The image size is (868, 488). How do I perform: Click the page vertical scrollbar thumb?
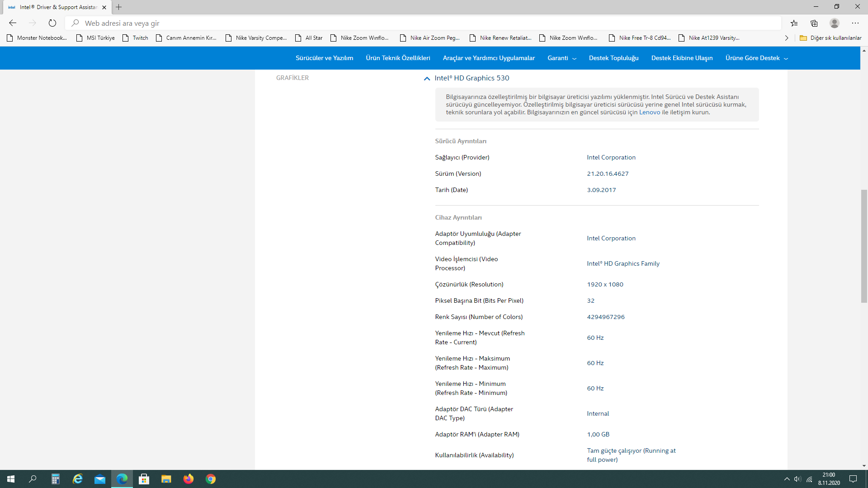click(864, 246)
